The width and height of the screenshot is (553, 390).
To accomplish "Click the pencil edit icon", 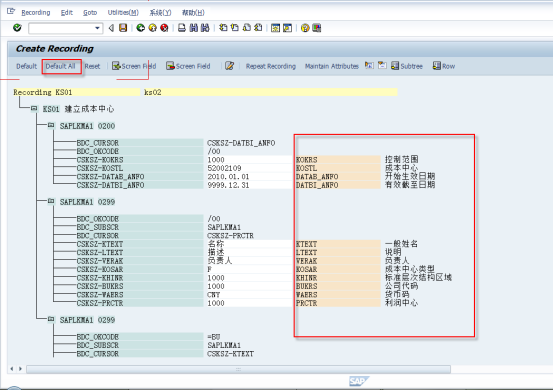I will coord(230,66).
